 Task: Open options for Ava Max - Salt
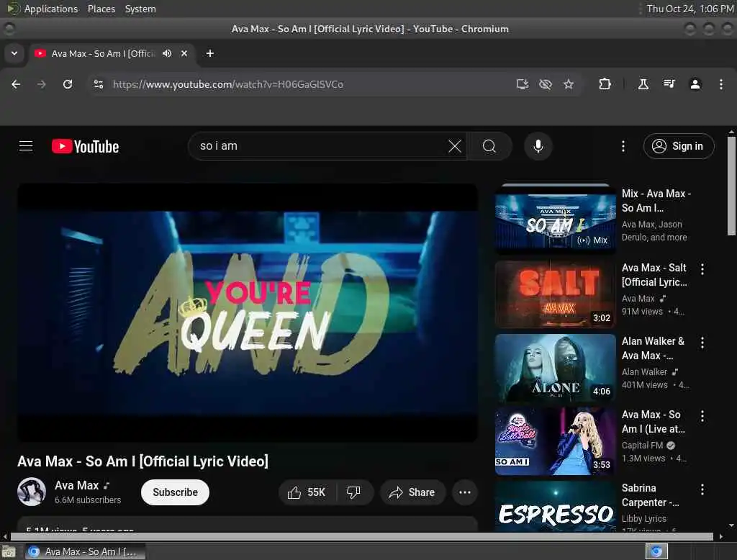click(702, 269)
